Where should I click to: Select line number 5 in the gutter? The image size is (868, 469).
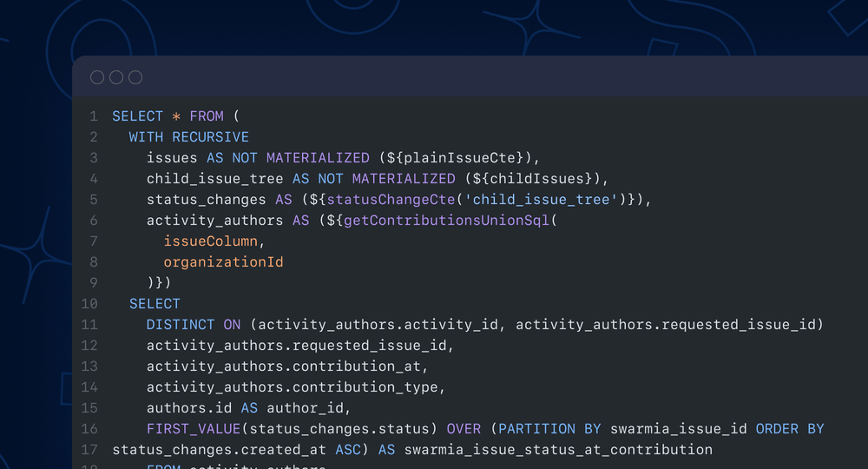coord(93,200)
